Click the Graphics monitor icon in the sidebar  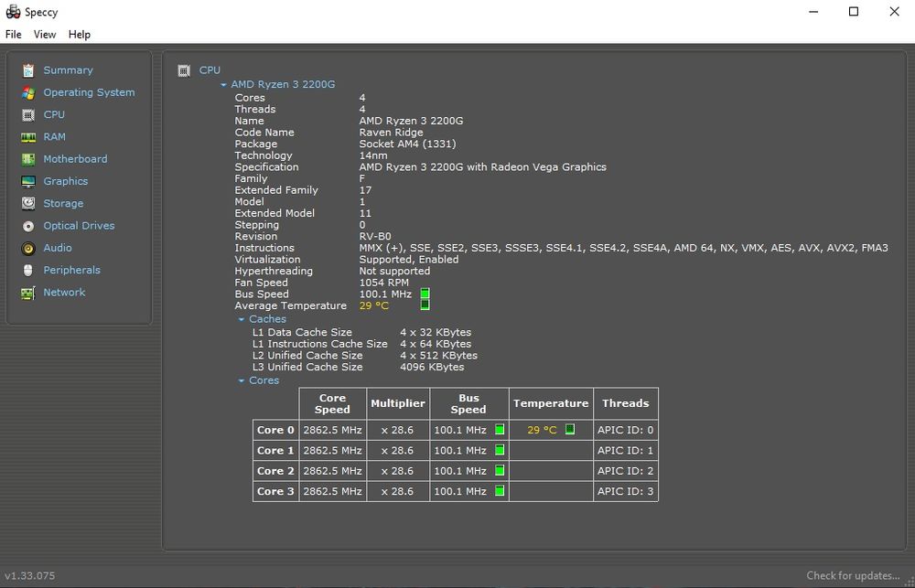point(28,181)
